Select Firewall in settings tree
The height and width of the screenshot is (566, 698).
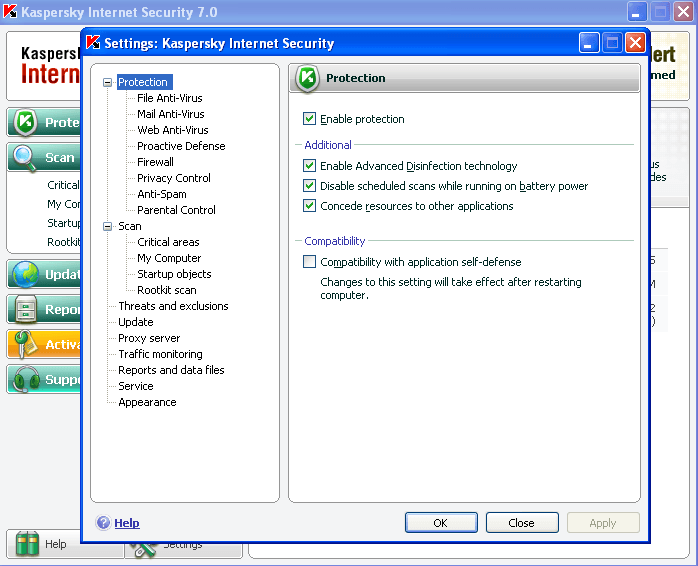pyautogui.click(x=155, y=162)
